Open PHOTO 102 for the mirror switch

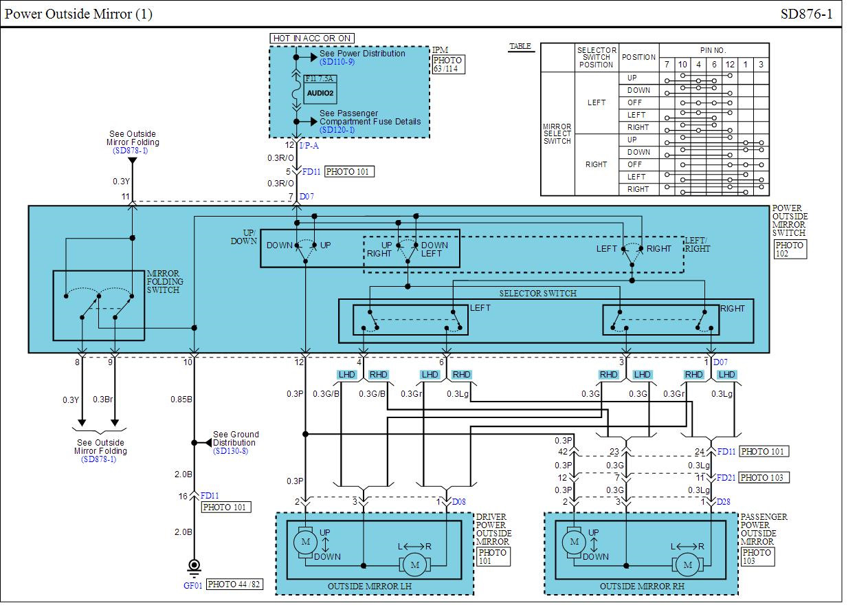790,250
